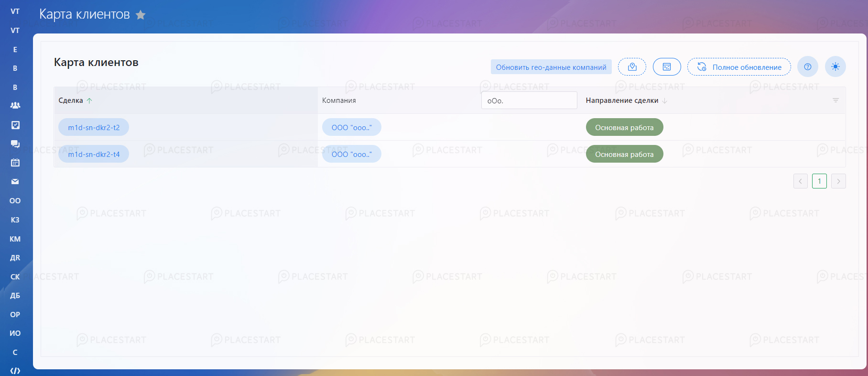Open the chat bubbles sidebar icon
Image resolution: width=868 pixels, height=376 pixels.
tap(15, 144)
